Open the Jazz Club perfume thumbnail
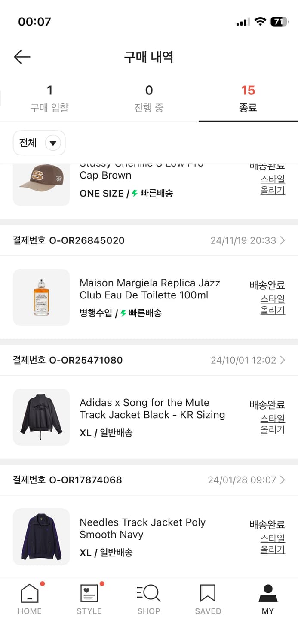This screenshot has width=298, height=644. coord(41,298)
